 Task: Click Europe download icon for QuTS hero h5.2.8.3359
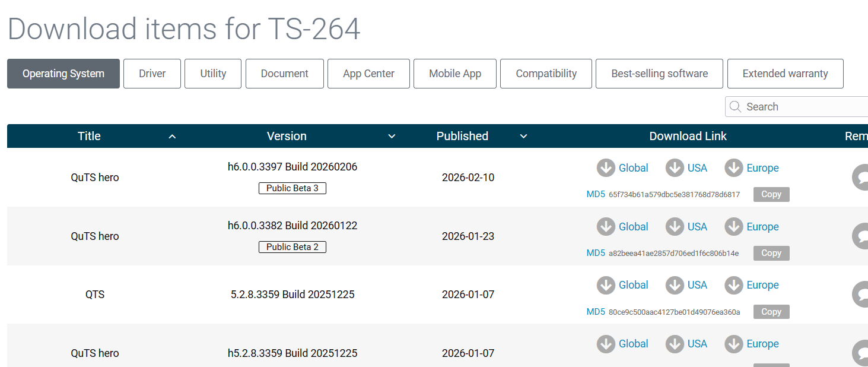pos(734,344)
